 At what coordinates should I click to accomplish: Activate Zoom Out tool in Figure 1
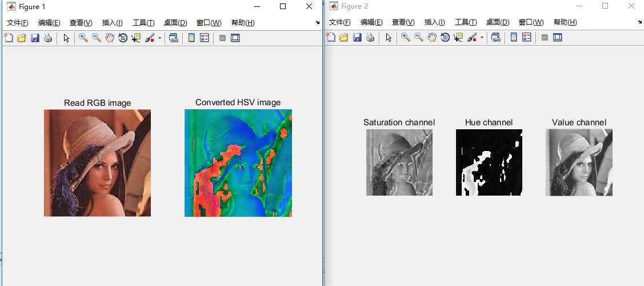pos(97,38)
